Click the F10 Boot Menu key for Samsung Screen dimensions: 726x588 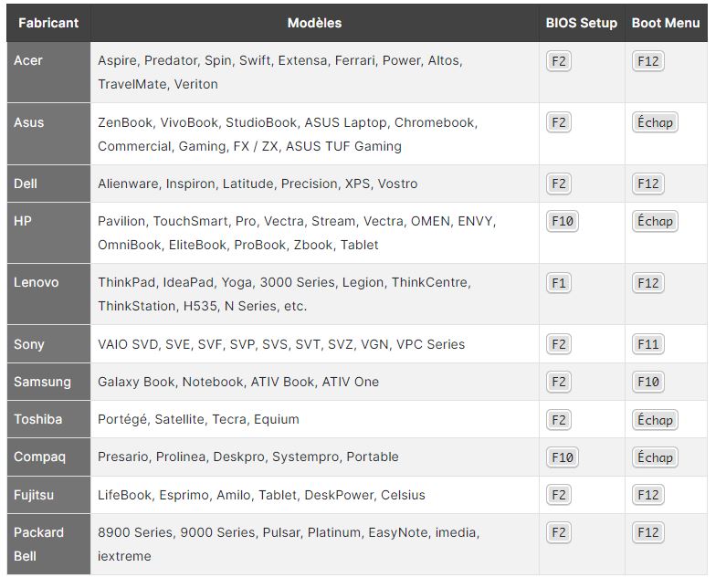tap(648, 382)
